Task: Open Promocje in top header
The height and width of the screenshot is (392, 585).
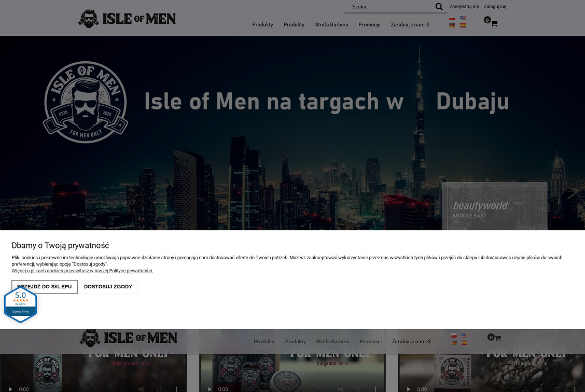Action: tap(369, 24)
